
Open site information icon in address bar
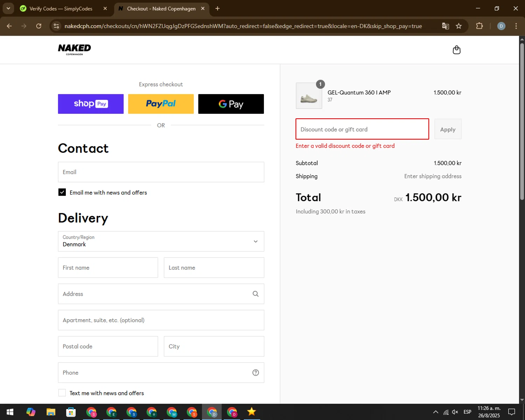click(x=56, y=26)
